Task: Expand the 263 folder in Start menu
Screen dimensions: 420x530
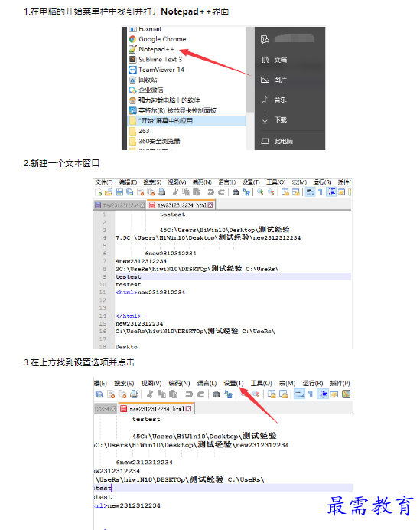Action: coord(139,131)
